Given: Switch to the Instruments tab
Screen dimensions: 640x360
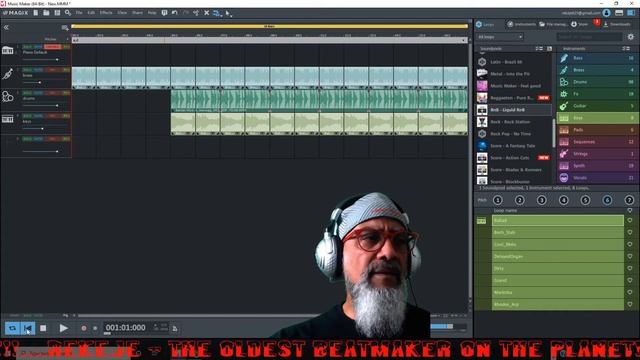Looking at the screenshot, I should click(522, 24).
